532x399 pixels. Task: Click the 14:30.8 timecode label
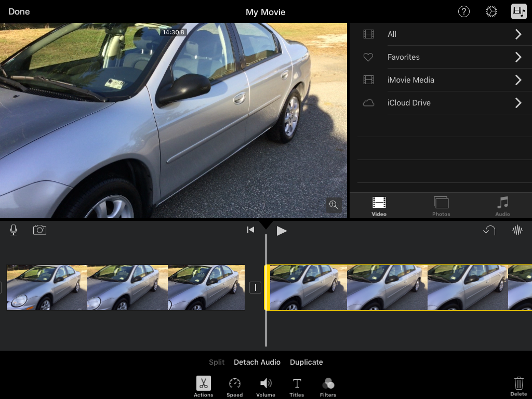click(x=174, y=32)
